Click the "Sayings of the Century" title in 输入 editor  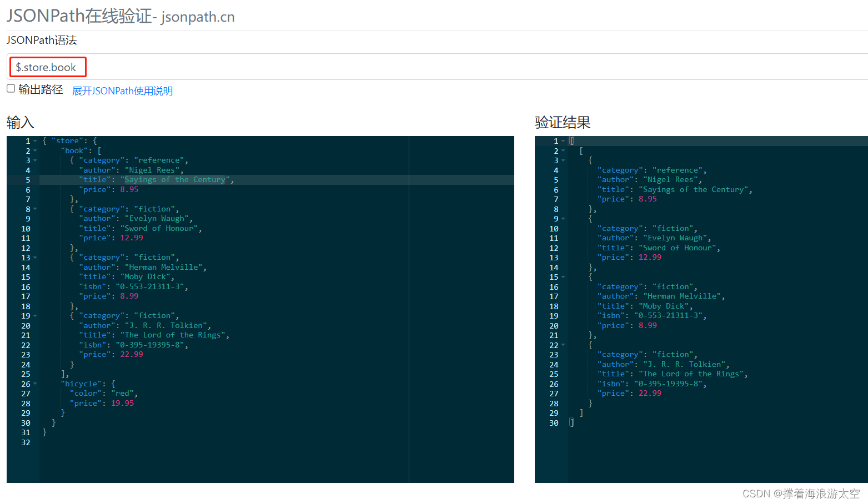[175, 180]
